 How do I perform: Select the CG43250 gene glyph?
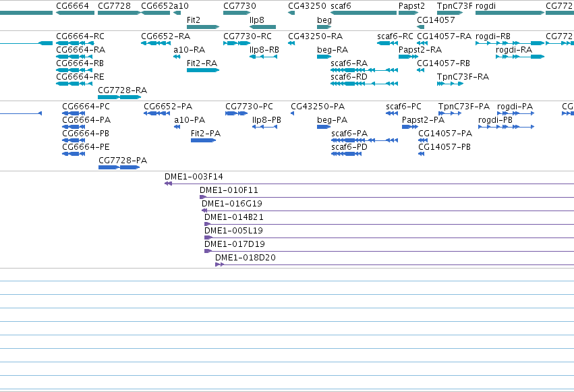(x=291, y=13)
